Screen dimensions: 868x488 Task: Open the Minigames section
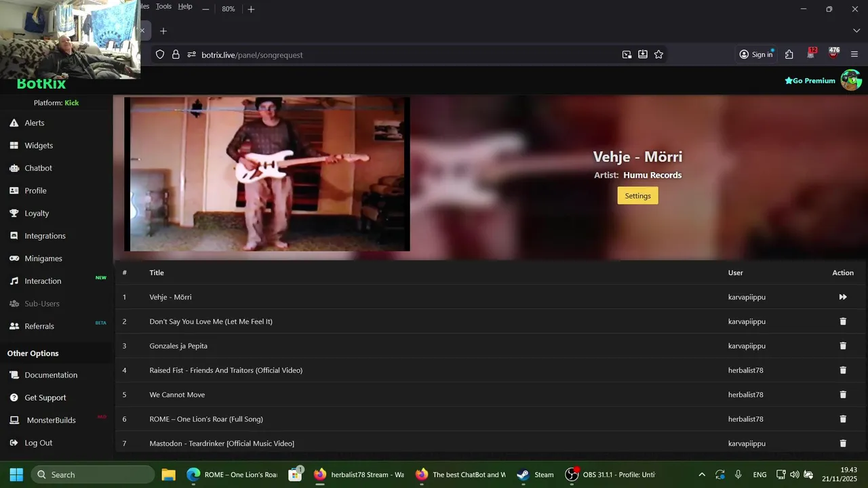tap(43, 258)
